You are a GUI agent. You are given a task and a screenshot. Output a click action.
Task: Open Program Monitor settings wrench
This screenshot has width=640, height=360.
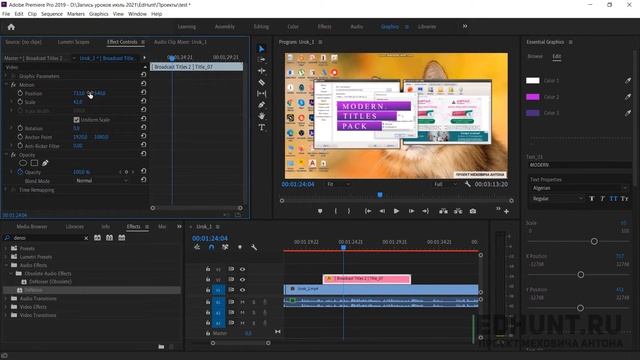[468, 184]
